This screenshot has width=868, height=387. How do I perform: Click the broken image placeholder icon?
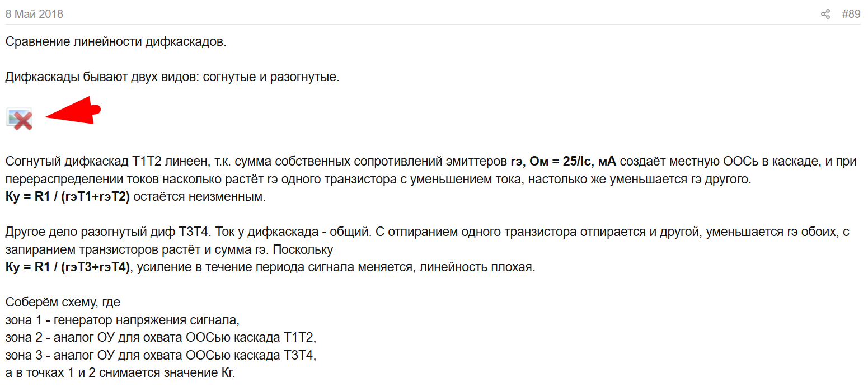click(x=20, y=119)
